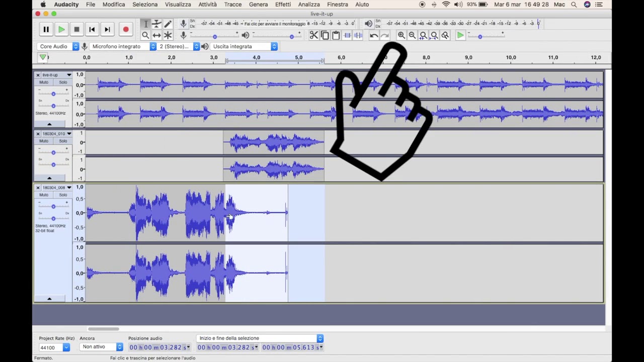This screenshot has width=644, height=362.
Task: Click the playback meter speaker icon
Action: (368, 23)
